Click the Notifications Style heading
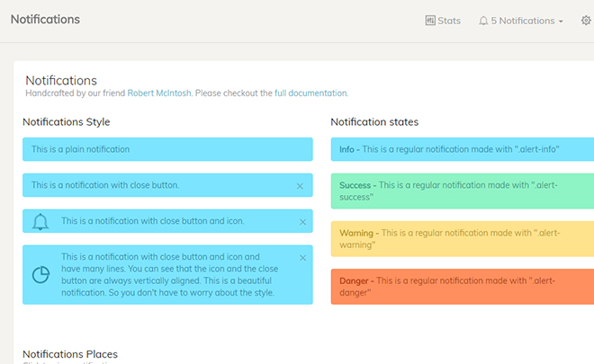Screen dimensions: 594x364 pos(67,122)
